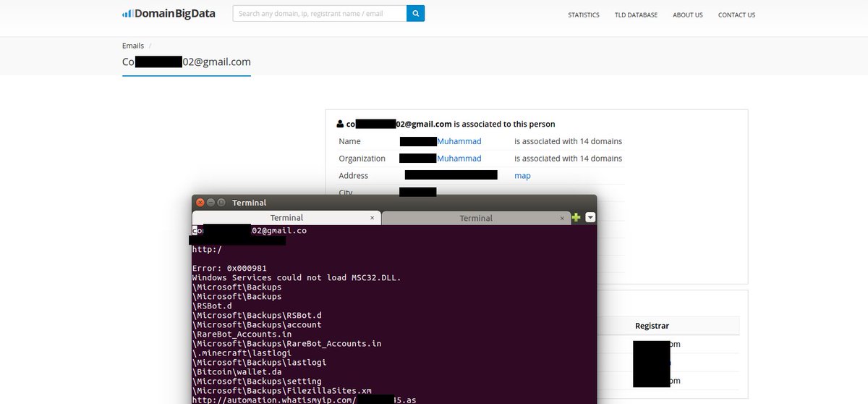The image size is (868, 404).
Task: Open the STATISTICS nav item
Action: [x=584, y=14]
